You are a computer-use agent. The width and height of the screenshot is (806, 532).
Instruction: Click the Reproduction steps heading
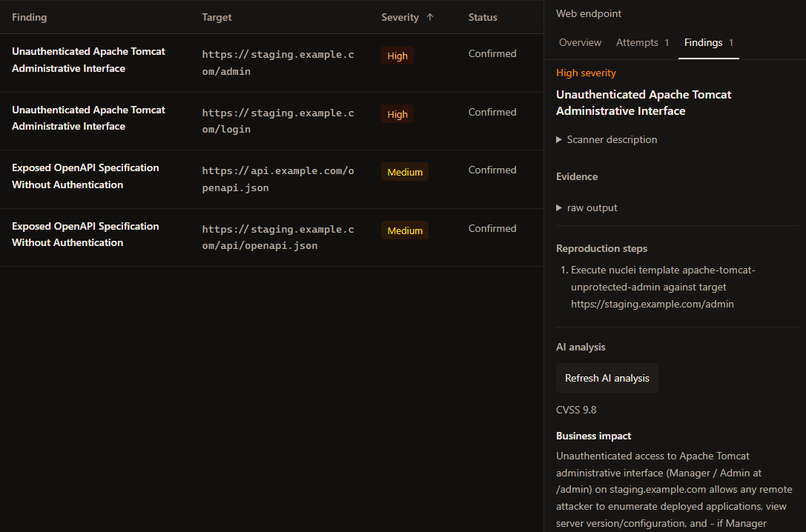tap(601, 248)
